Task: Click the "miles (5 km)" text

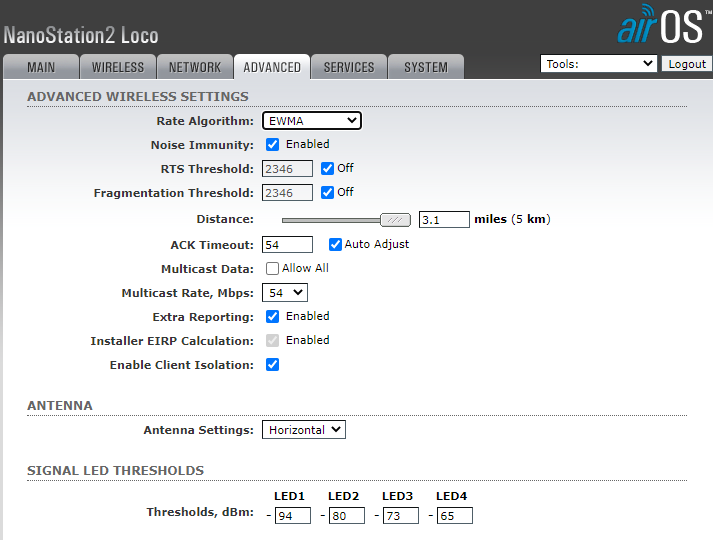Action: point(512,219)
